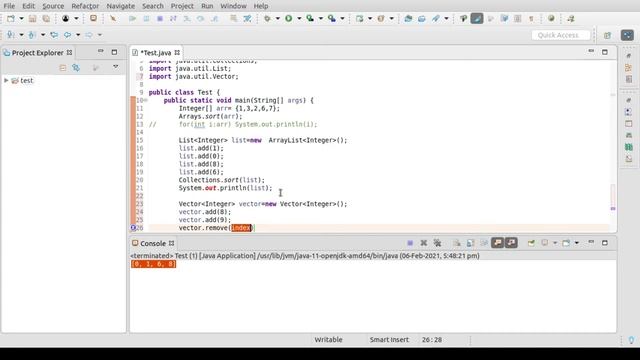Viewport: 640px width, 360px height.
Task: Click the Smart Insert status entry
Action: 389,340
